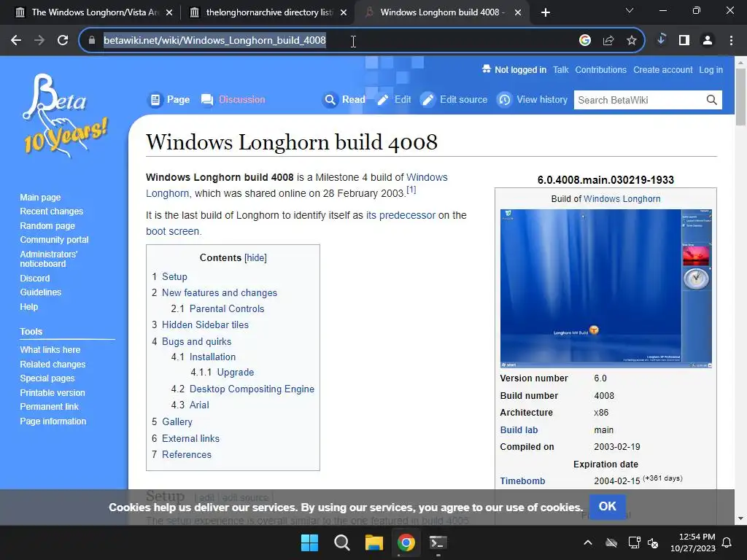Go to Main page in sidebar

click(41, 197)
